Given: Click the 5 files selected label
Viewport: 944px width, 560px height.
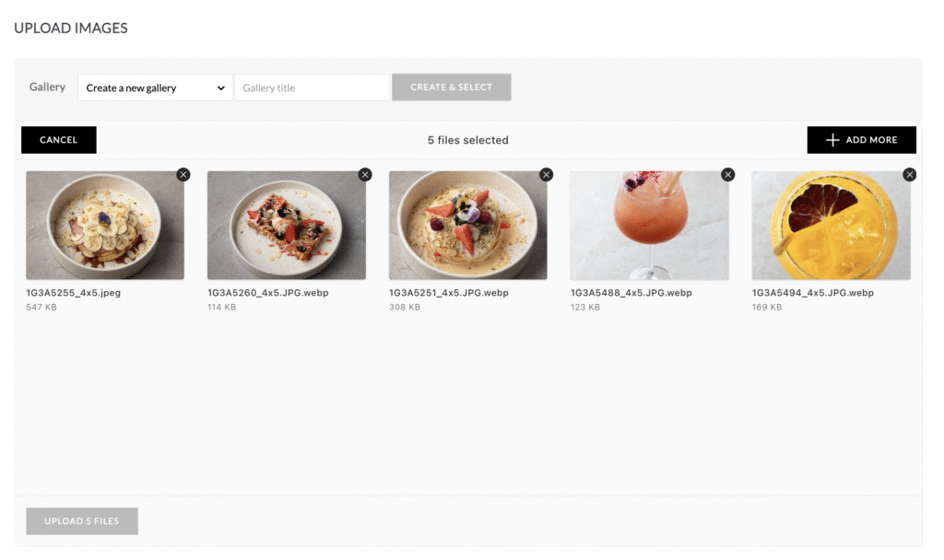Looking at the screenshot, I should pyautogui.click(x=468, y=140).
